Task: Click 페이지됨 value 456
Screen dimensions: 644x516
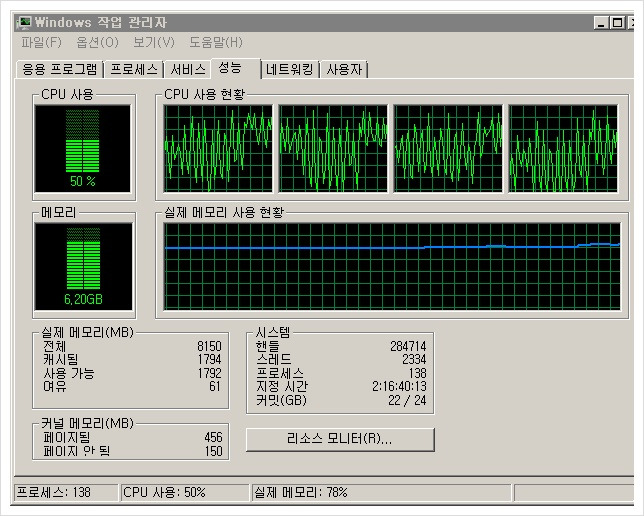Action: pos(214,437)
